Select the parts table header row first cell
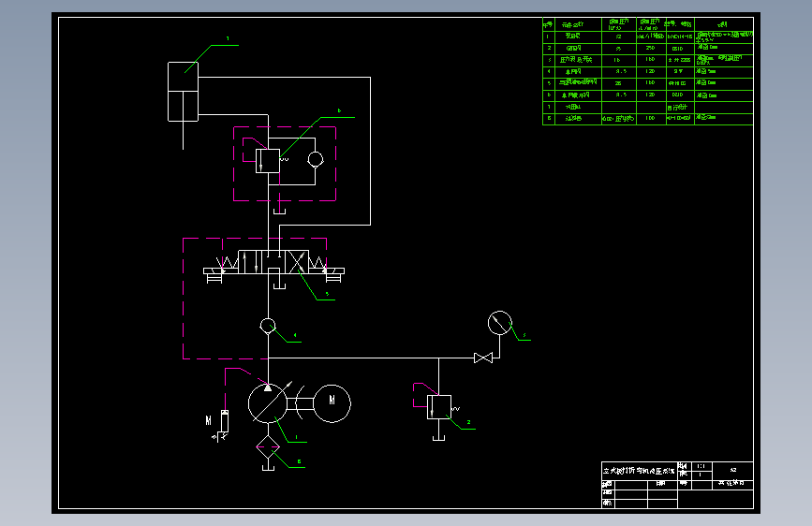 point(549,24)
